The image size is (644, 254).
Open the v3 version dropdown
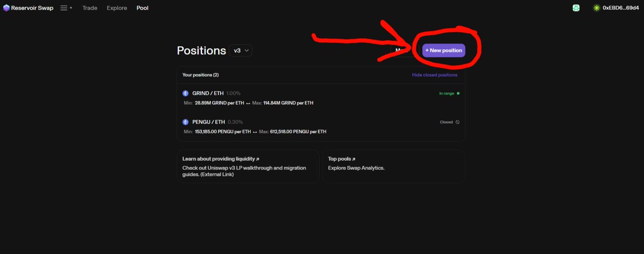point(240,50)
